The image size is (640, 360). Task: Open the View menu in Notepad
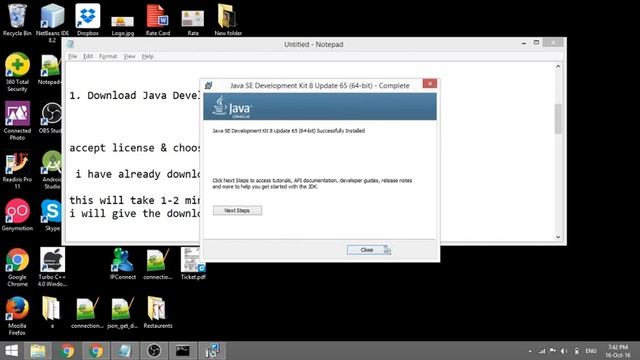click(x=129, y=56)
